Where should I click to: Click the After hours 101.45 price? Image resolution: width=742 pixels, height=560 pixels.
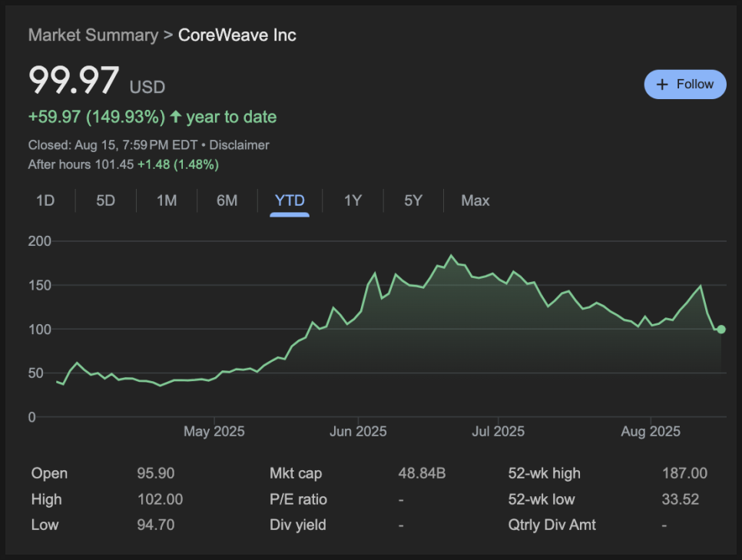tap(81, 164)
